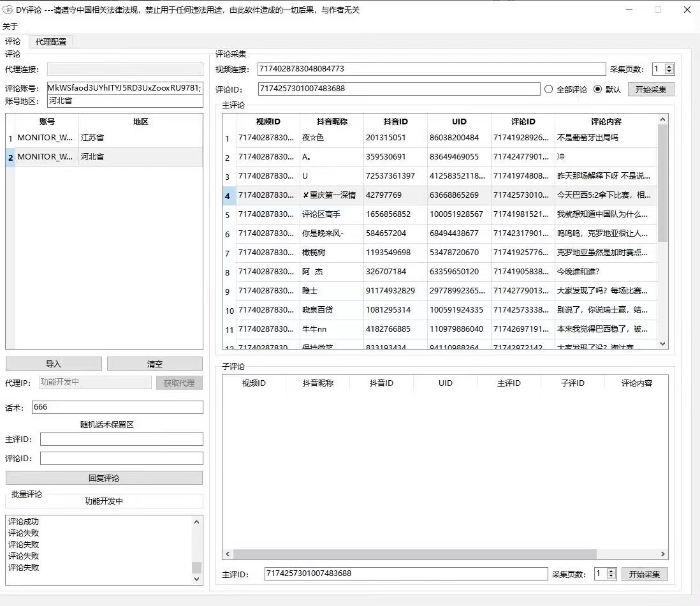Click the 抖音昵称 header in 主评论 table
The image size is (700, 606).
tap(332, 121)
